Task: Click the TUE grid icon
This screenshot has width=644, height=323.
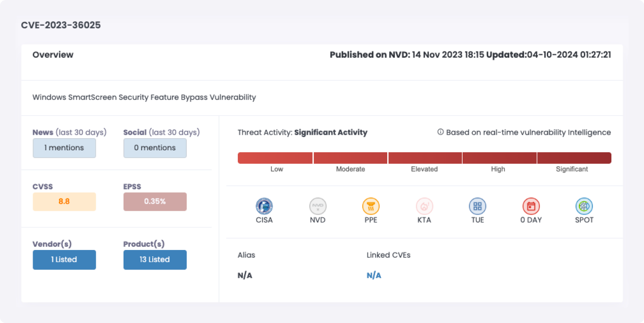Action: click(477, 206)
